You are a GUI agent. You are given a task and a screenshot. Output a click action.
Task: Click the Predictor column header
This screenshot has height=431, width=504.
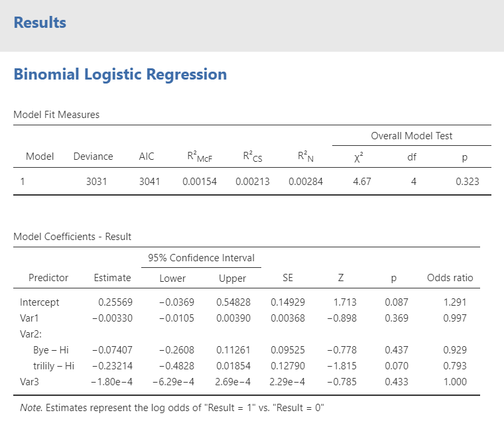pos(48,278)
